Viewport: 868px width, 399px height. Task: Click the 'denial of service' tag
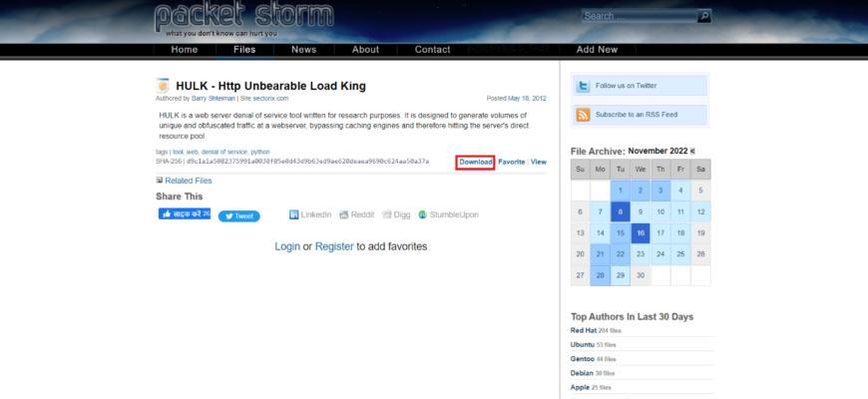coord(224,152)
